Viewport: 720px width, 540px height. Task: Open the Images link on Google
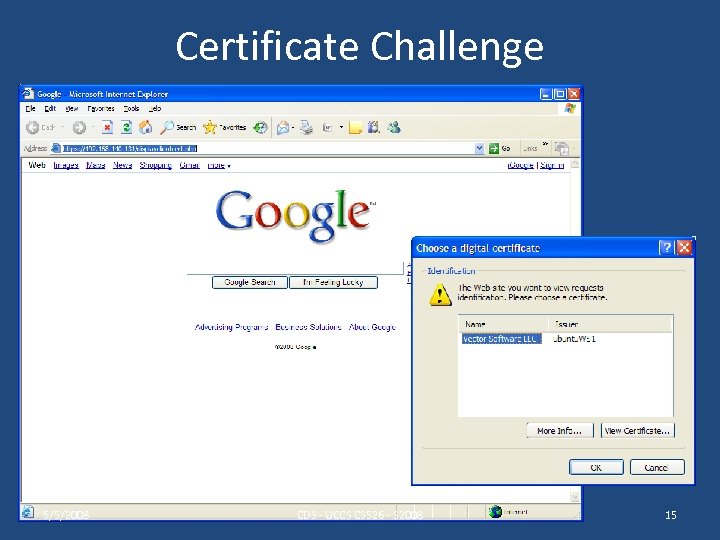[66, 165]
